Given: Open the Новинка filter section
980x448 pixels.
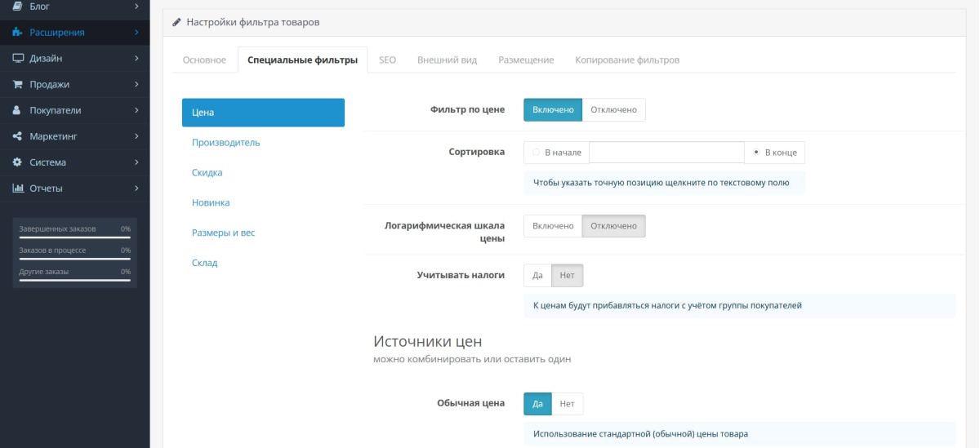Looking at the screenshot, I should pos(263,202).
